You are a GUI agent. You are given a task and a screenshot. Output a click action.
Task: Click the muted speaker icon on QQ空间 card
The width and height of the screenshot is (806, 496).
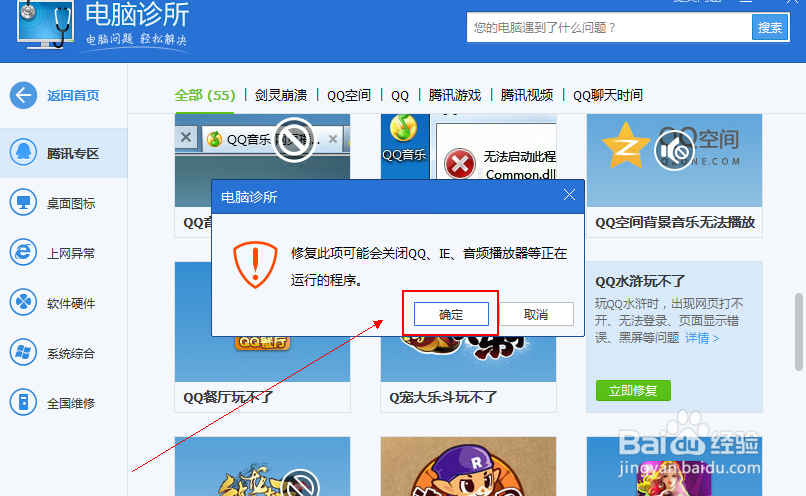point(674,150)
